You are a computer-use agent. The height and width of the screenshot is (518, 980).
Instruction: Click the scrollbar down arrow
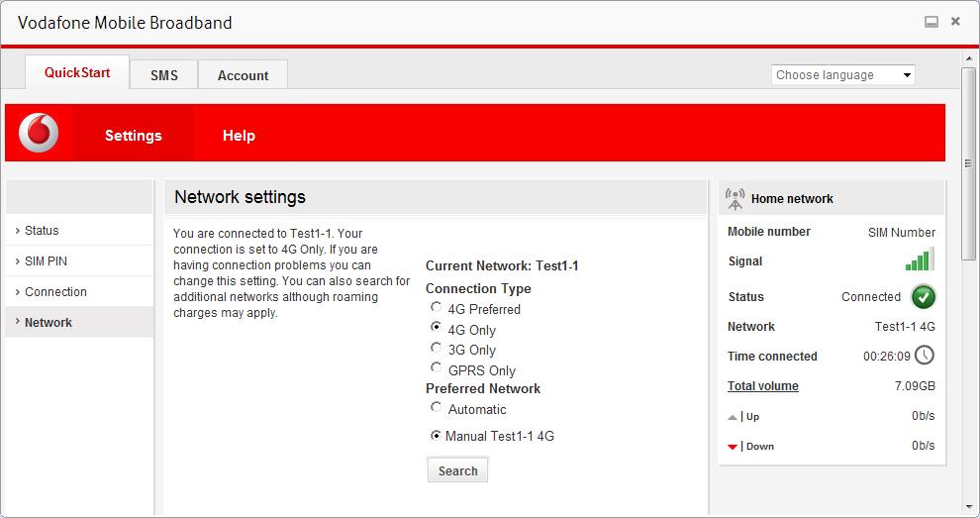pos(969,507)
